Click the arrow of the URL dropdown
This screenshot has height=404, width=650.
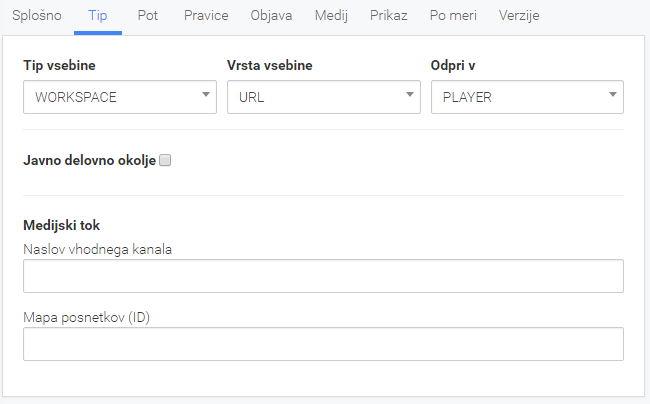[x=410, y=94]
